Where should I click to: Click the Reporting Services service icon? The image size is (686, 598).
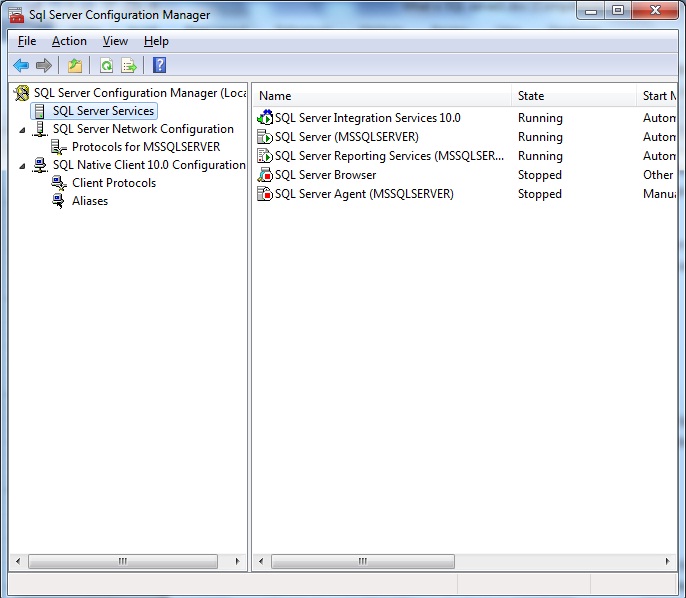point(265,156)
